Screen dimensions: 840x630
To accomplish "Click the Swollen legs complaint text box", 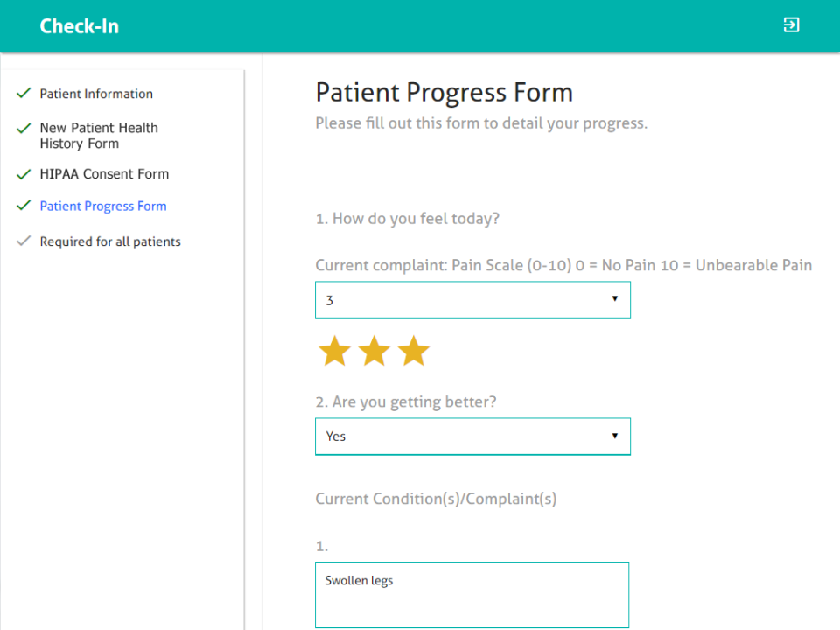I will (x=472, y=595).
